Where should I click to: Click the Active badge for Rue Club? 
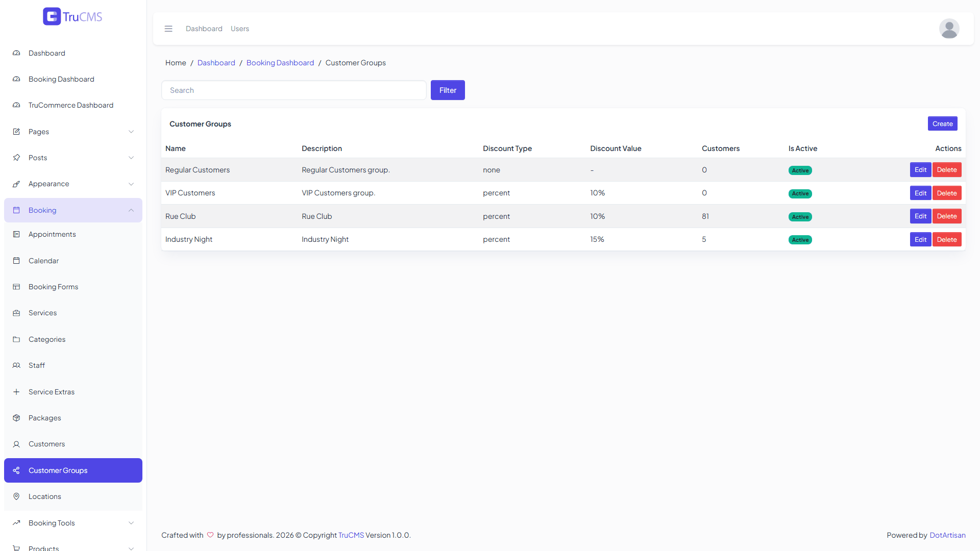click(x=800, y=217)
